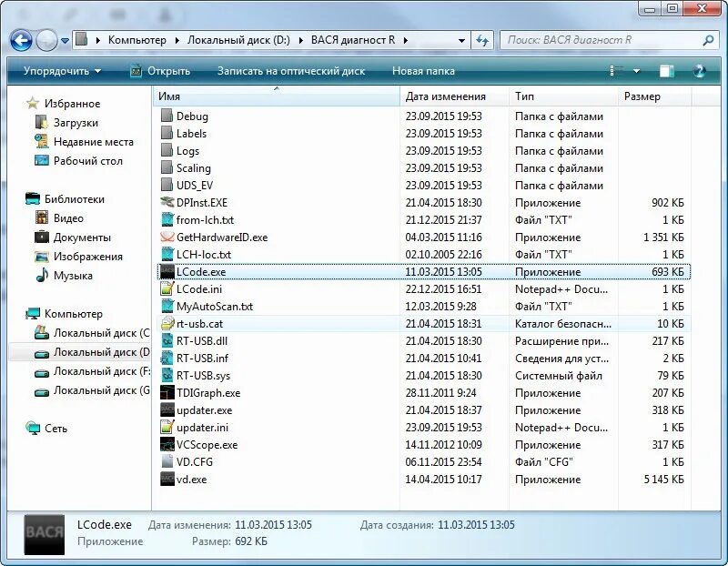Expand chevron after Компьютер in address bar

coord(177,40)
